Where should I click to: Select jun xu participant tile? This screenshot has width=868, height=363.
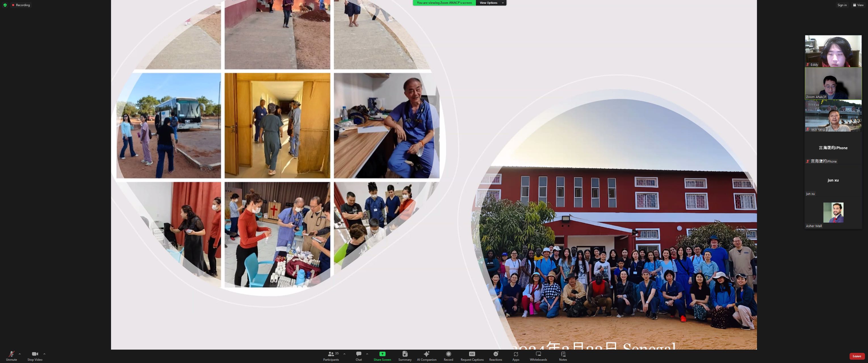pos(833,180)
